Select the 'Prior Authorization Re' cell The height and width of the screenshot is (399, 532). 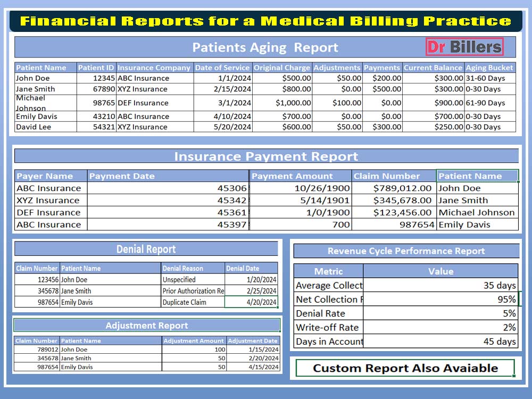coord(193,291)
